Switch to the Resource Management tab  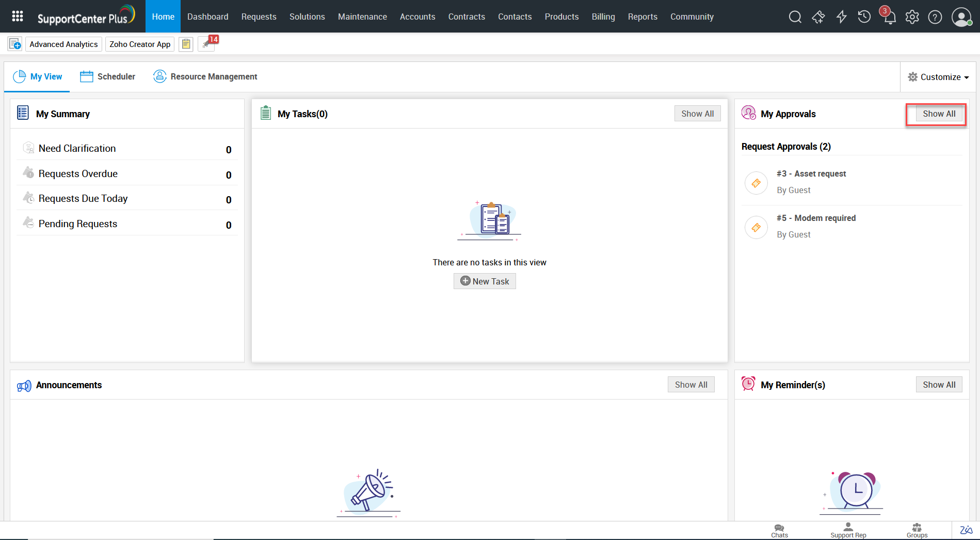coord(205,76)
